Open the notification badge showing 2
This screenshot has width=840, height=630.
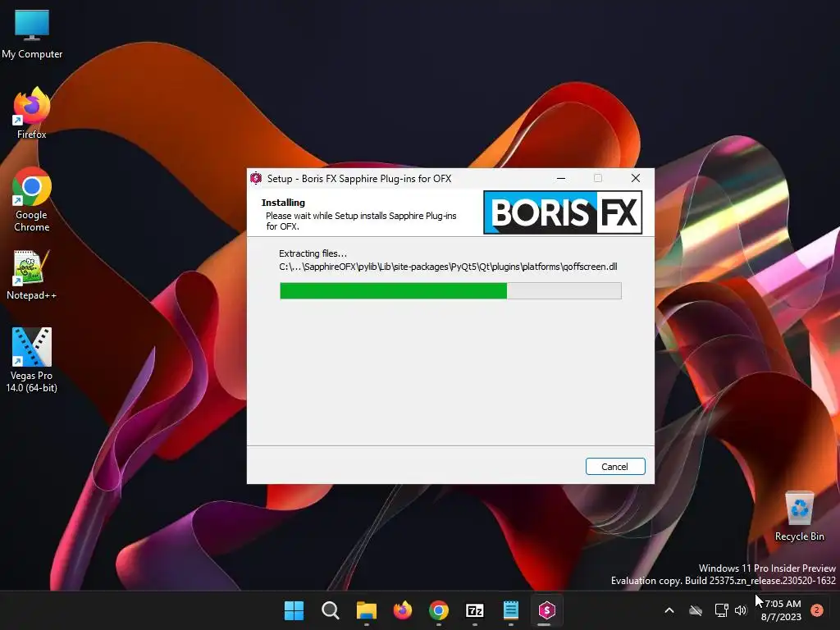817,610
